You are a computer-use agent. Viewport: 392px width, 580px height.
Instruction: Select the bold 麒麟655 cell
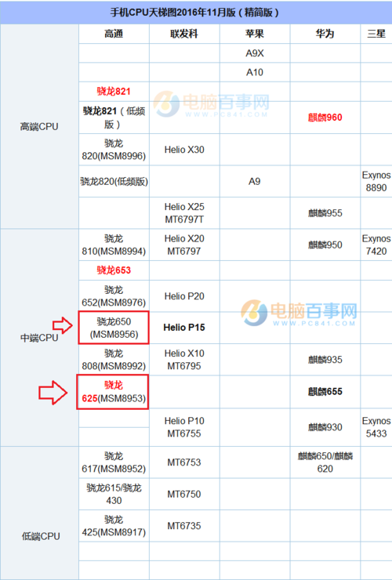(x=325, y=391)
